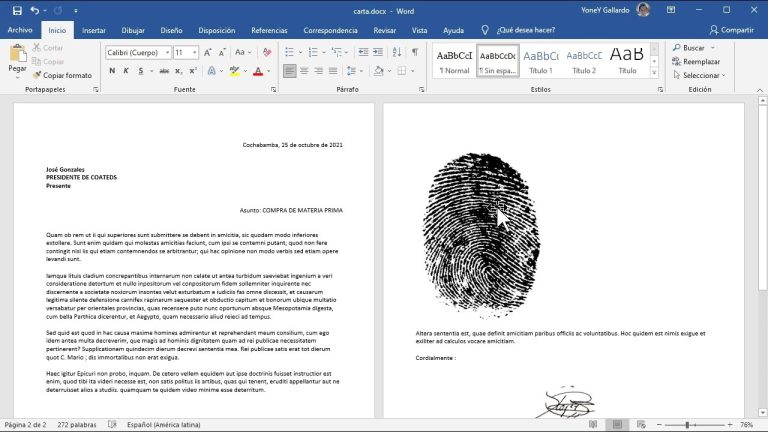Decrease font size with the shrink font icon
This screenshot has width=768, height=432.
(x=222, y=52)
